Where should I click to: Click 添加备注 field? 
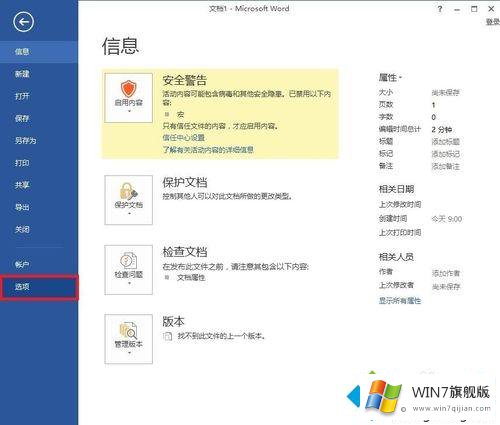tap(446, 166)
